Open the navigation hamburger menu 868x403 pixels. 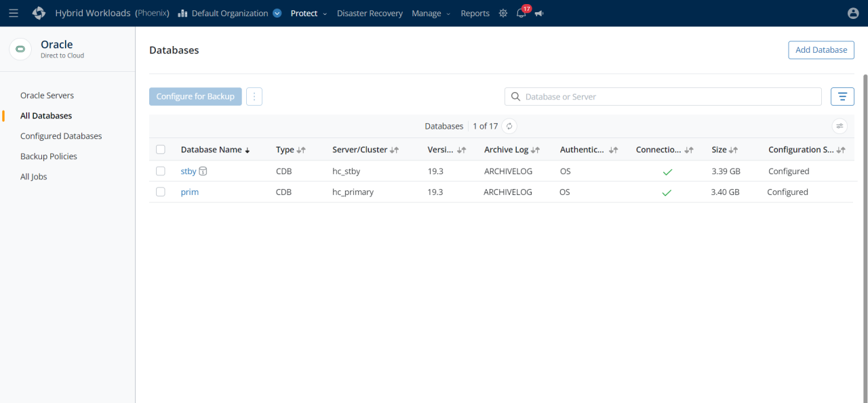(14, 13)
